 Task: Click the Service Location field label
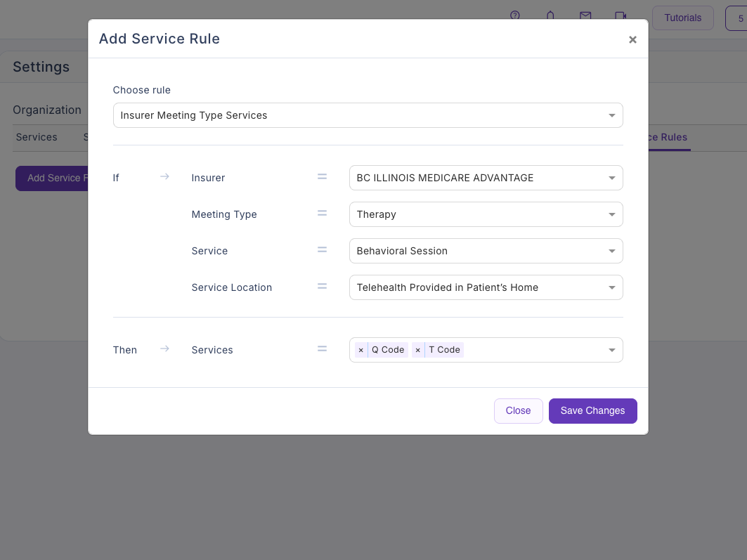click(231, 287)
